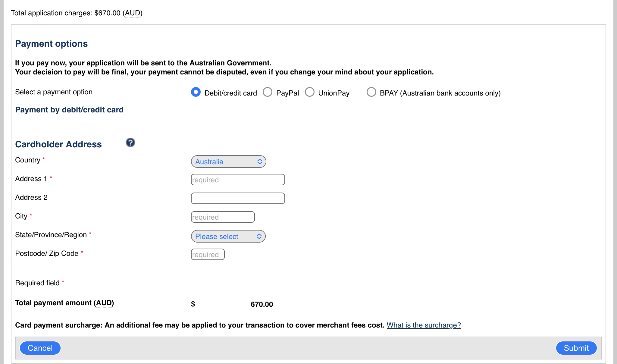Click the BPAY option label text
This screenshot has height=364, width=617.
440,93
